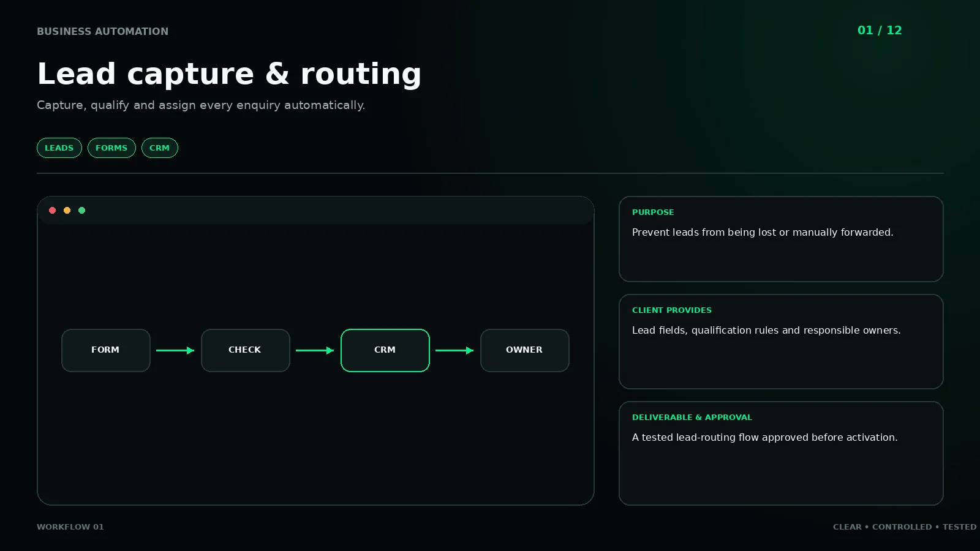Click the slide counter 01 / 12

[x=880, y=30]
